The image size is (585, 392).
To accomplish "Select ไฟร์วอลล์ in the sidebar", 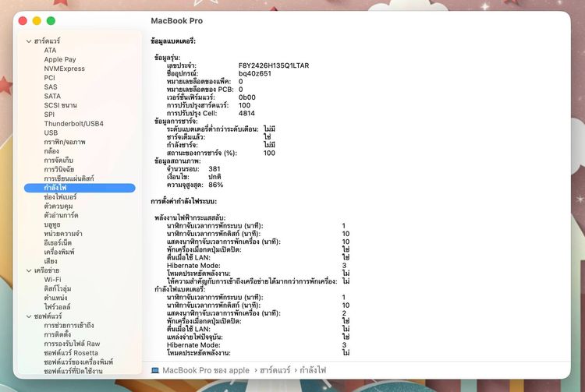I will [x=57, y=307].
